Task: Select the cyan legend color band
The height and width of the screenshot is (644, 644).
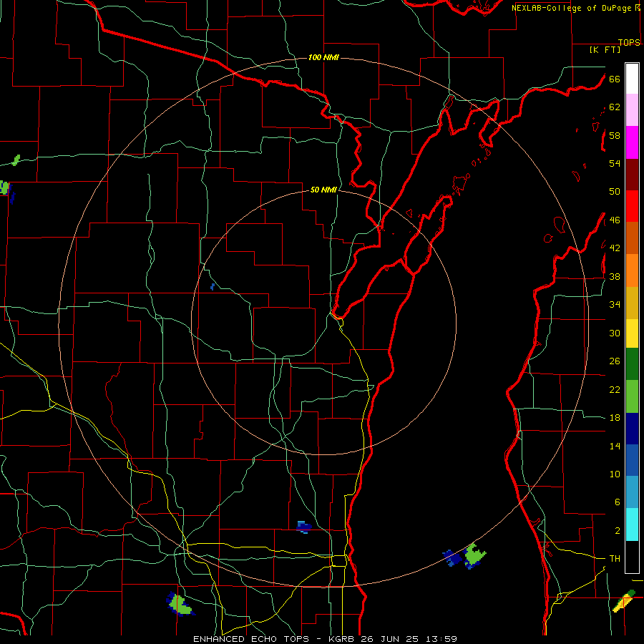Action: pos(632,525)
